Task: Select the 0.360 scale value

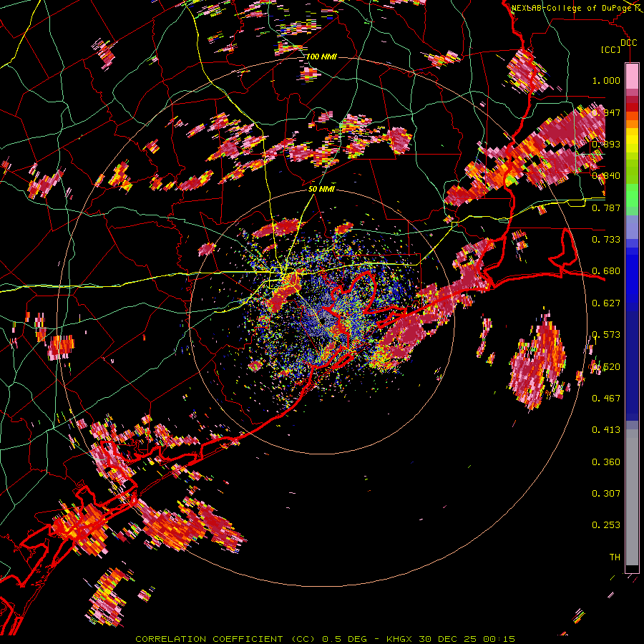Action: tap(606, 462)
